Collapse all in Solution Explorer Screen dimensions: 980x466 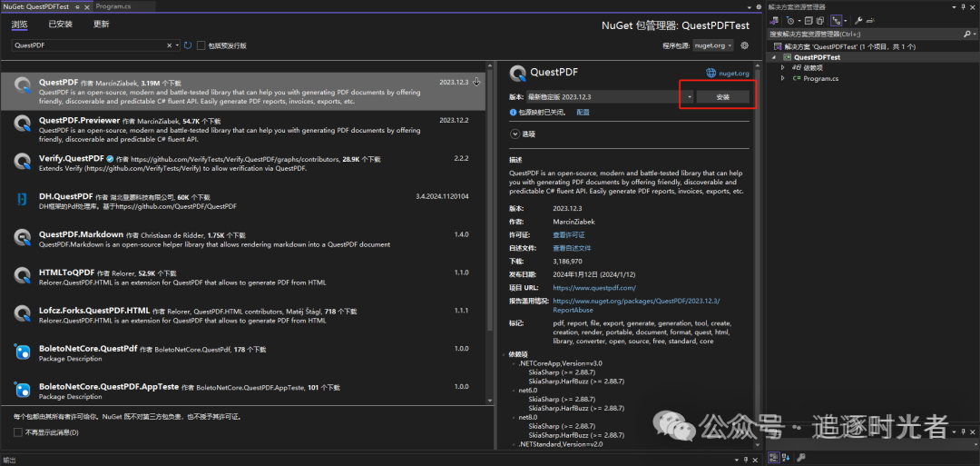[808, 21]
